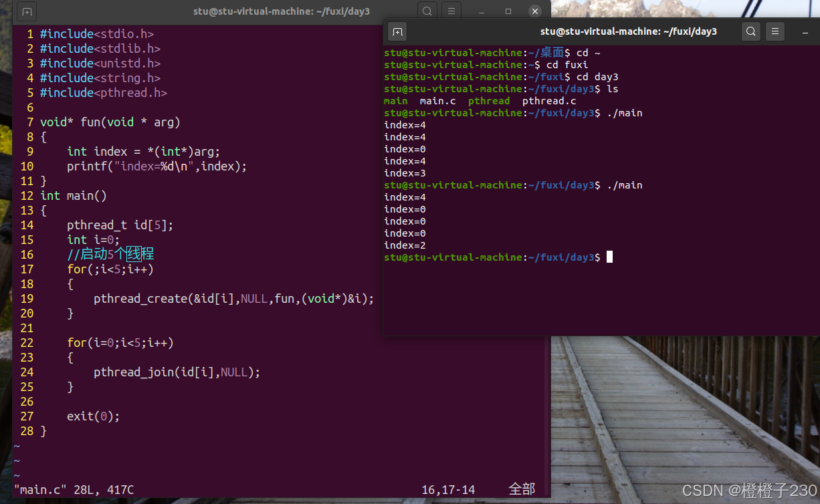
Task: Close the vim terminal window
Action: pyautogui.click(x=534, y=11)
